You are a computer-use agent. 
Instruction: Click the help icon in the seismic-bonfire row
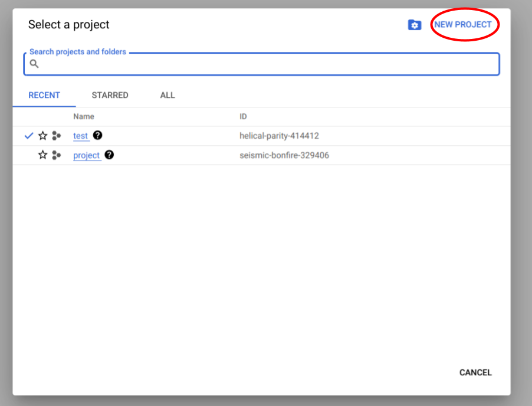pos(109,155)
